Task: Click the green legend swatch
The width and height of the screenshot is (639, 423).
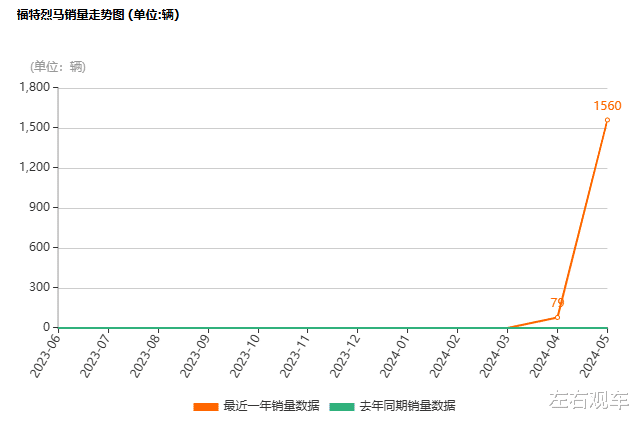Action: tap(343, 406)
